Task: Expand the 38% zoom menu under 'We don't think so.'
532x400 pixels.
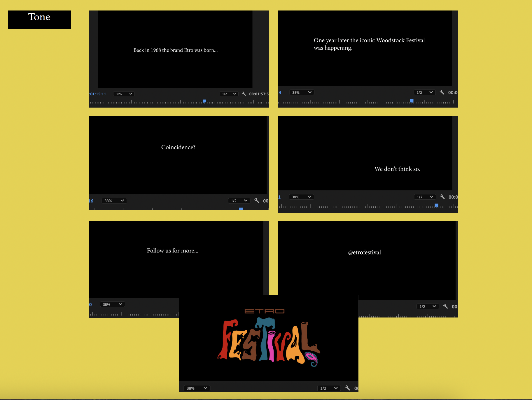Action: click(301, 197)
